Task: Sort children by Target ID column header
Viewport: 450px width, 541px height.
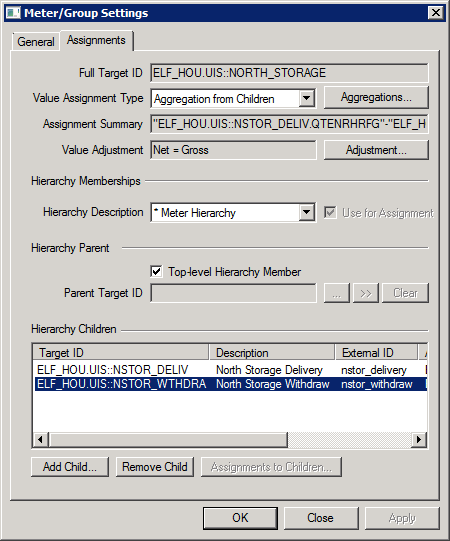Action: click(121, 353)
